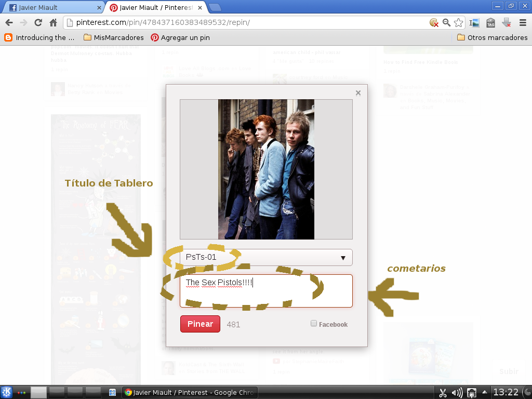Viewport: 532px width, 399px height.
Task: Click the red Pinear button
Action: 200,324
